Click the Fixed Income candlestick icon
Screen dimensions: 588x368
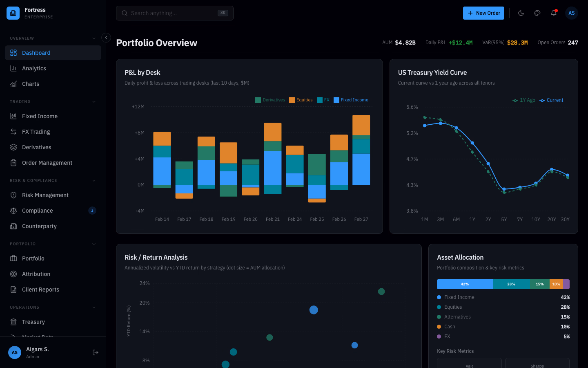pos(13,116)
